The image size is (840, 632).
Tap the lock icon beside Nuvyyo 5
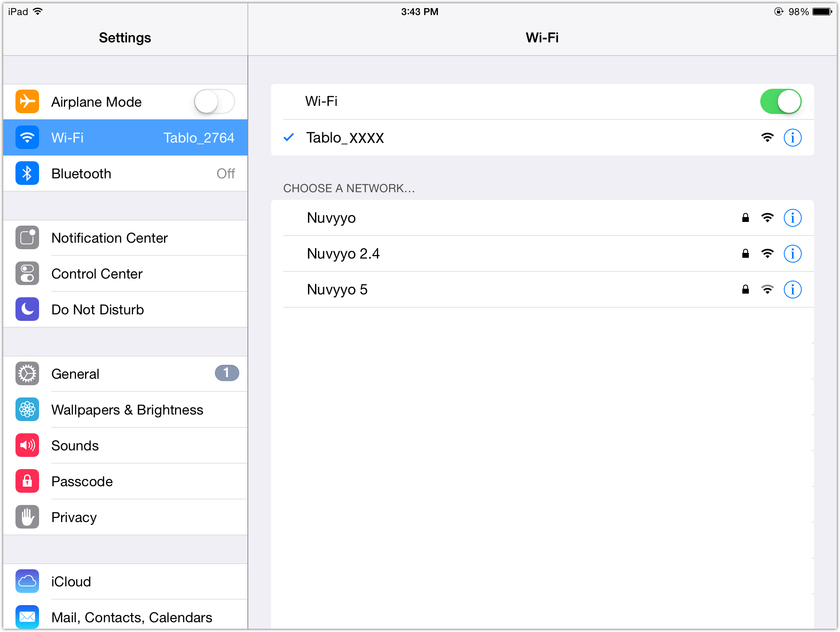click(x=745, y=290)
